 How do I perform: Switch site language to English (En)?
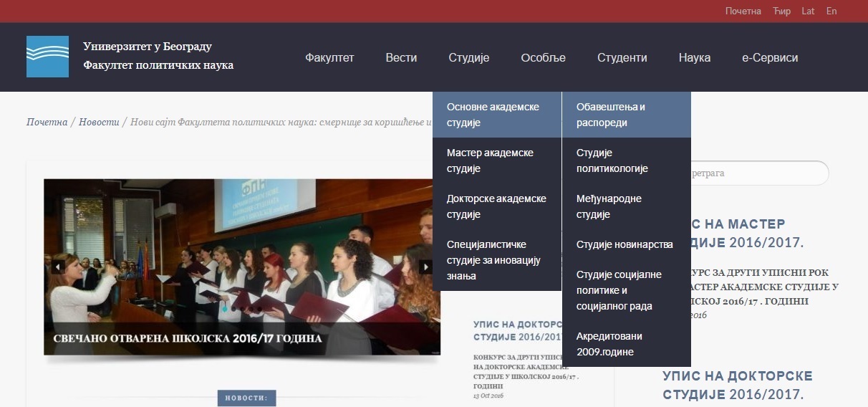pos(831,11)
